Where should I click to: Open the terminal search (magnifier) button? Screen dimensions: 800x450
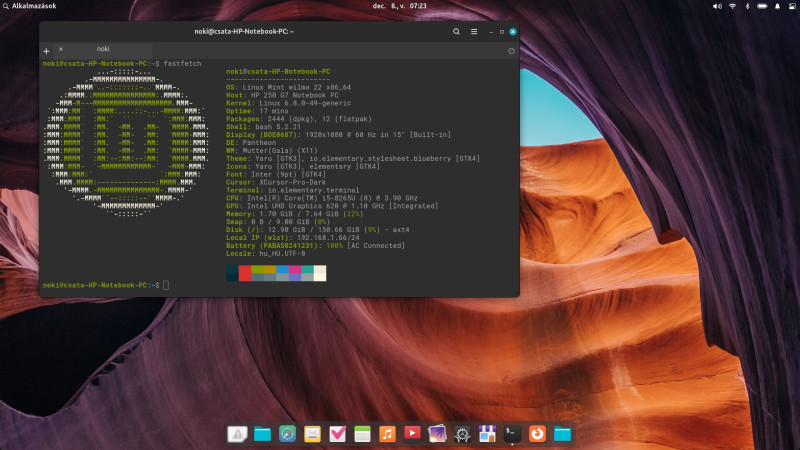click(456, 31)
